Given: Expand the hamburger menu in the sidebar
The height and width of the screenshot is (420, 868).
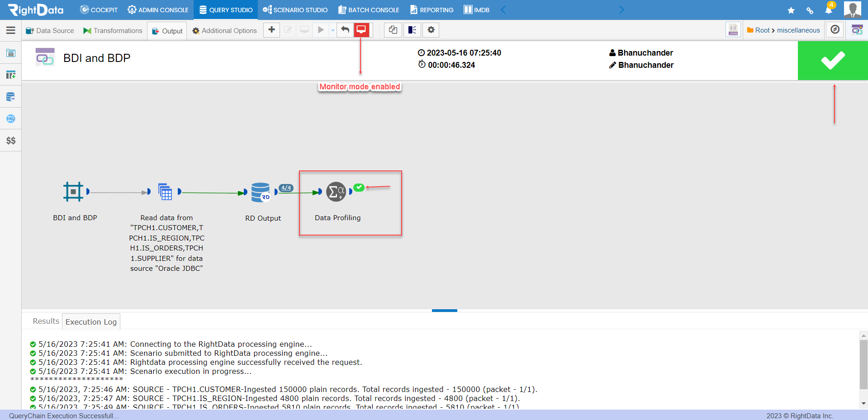Looking at the screenshot, I should pos(10,30).
